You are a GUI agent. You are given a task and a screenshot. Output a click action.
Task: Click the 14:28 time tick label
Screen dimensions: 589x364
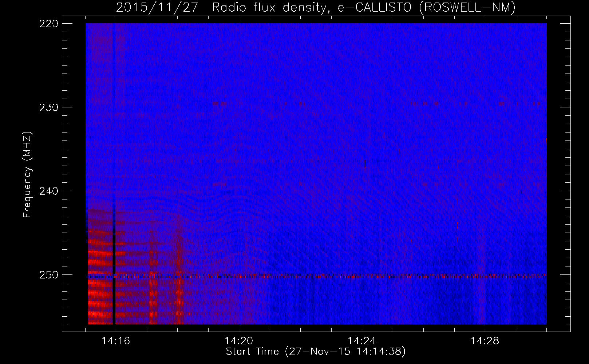click(485, 341)
